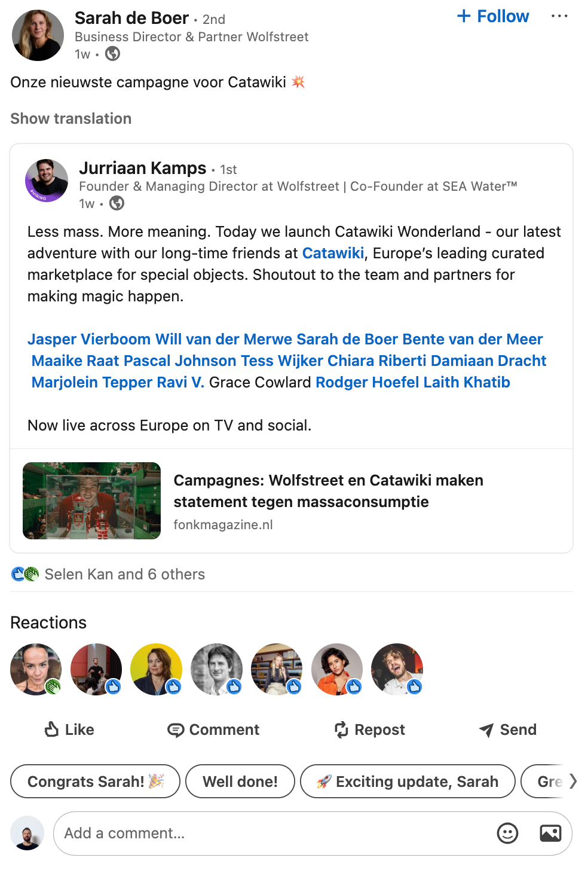Open the Catawiki company link
The height and width of the screenshot is (873, 588).
333,253
